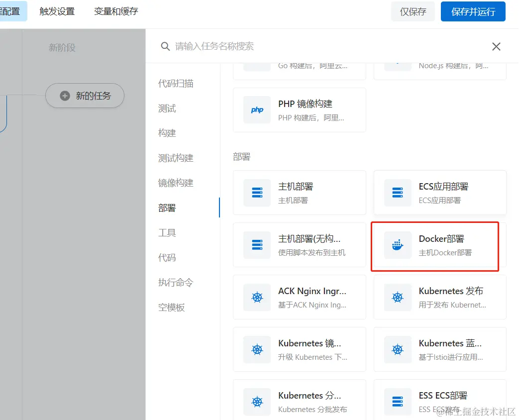Click the Docker部署 whale icon
This screenshot has height=420, width=519.
(398, 245)
